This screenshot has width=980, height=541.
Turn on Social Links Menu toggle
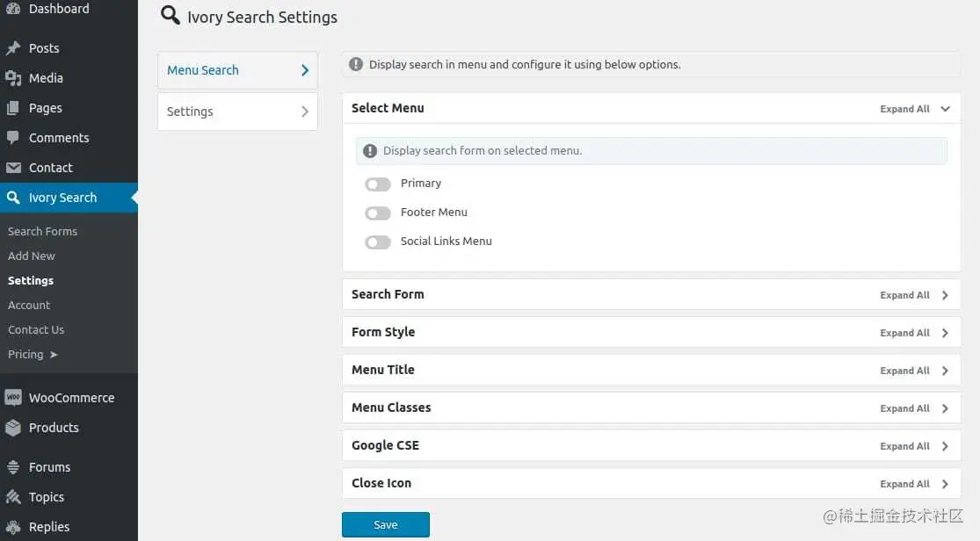[378, 242]
